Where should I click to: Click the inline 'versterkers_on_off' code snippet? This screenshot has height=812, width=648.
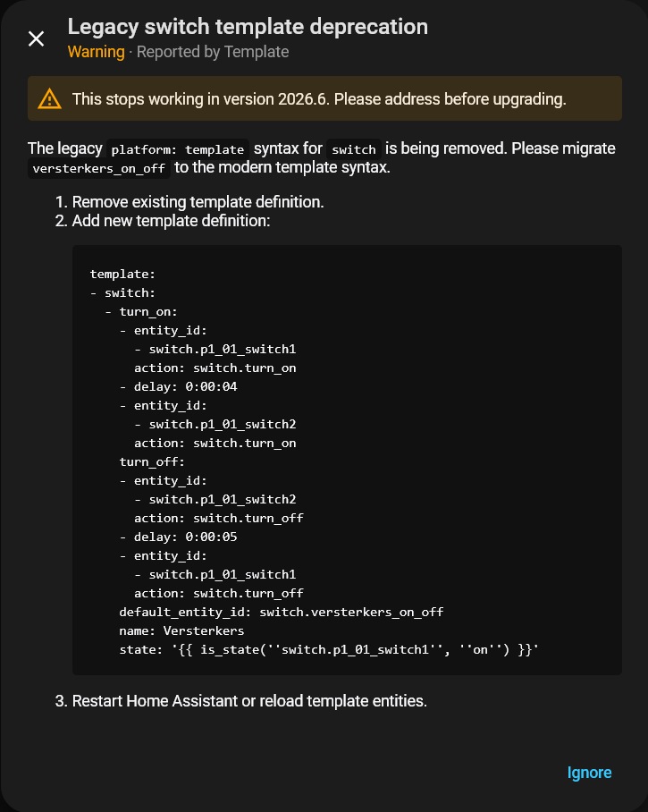point(99,169)
